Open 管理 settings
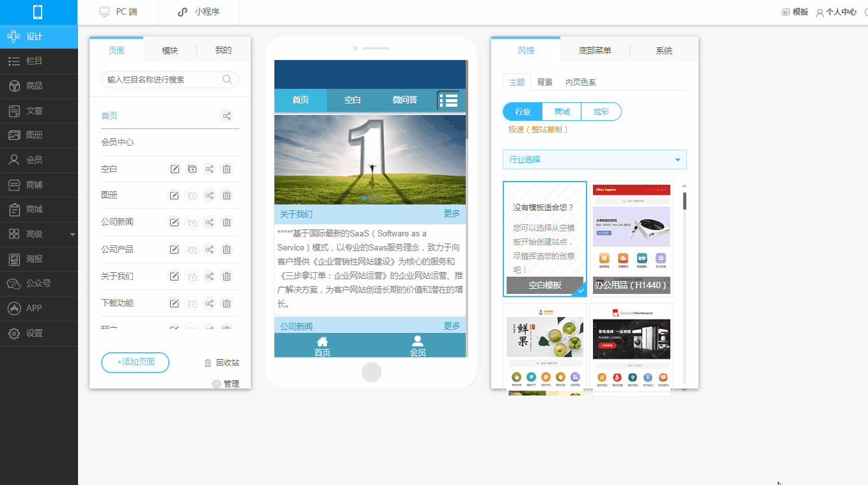Image resolution: width=868 pixels, height=485 pixels. pyautogui.click(x=226, y=384)
